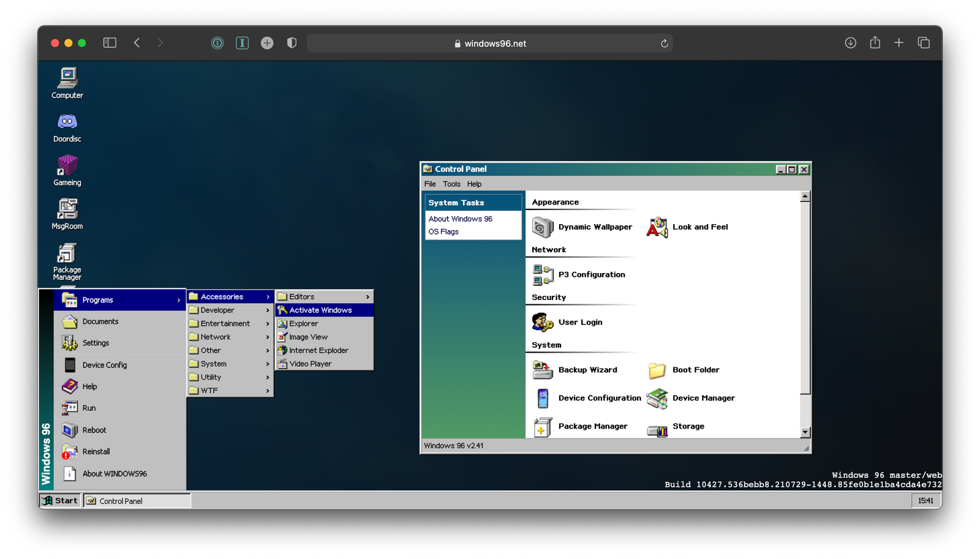Launch the Backup Wizard

tap(575, 370)
